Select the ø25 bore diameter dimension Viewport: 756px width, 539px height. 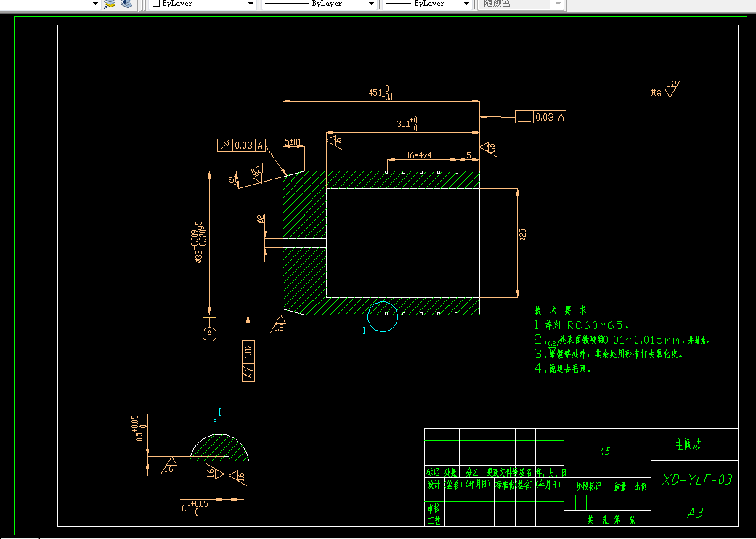click(x=523, y=235)
